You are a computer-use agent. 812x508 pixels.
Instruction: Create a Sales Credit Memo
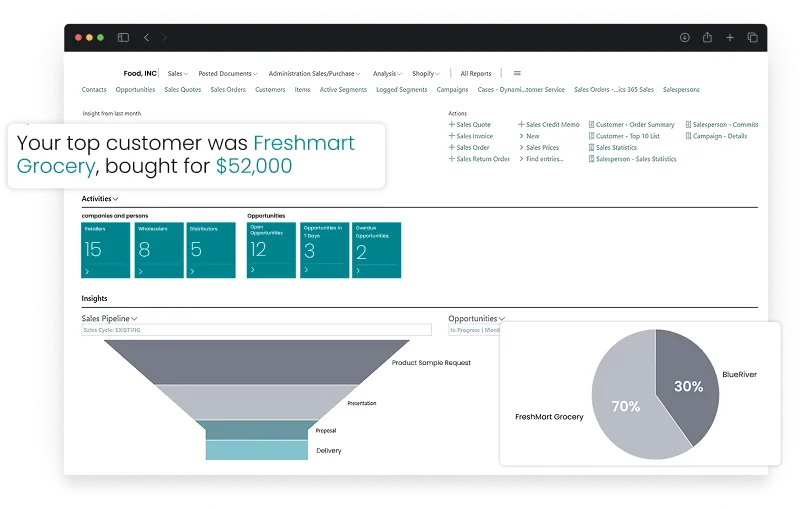click(548, 124)
